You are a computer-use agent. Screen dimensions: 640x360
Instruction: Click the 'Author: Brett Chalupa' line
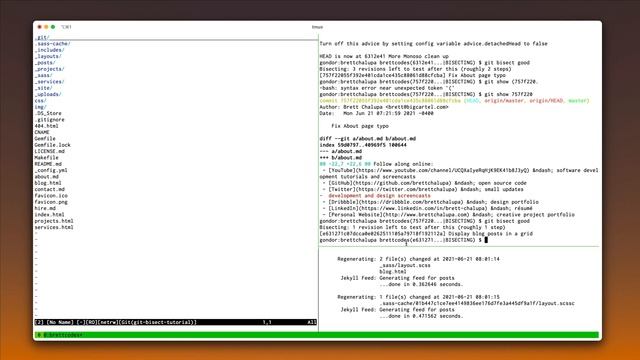pos(384,107)
